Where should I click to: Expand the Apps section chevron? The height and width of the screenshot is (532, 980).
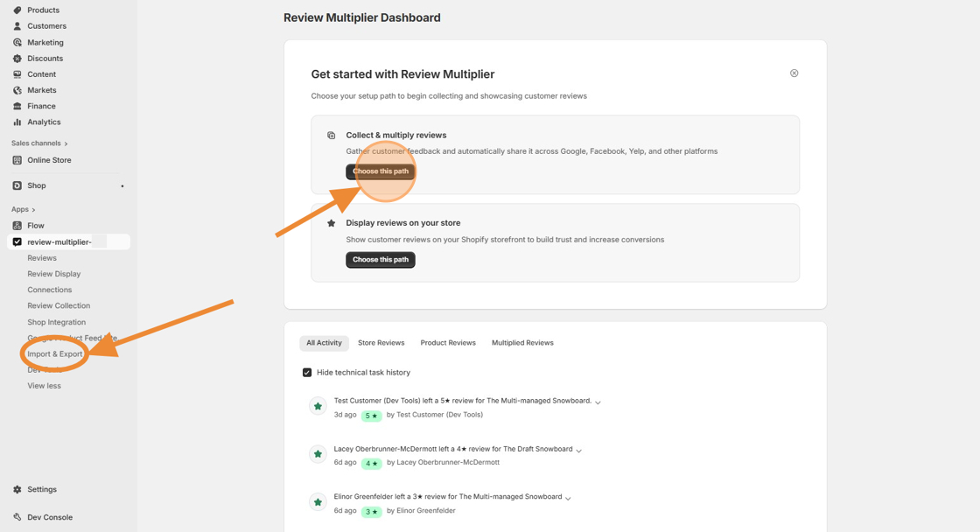click(33, 210)
